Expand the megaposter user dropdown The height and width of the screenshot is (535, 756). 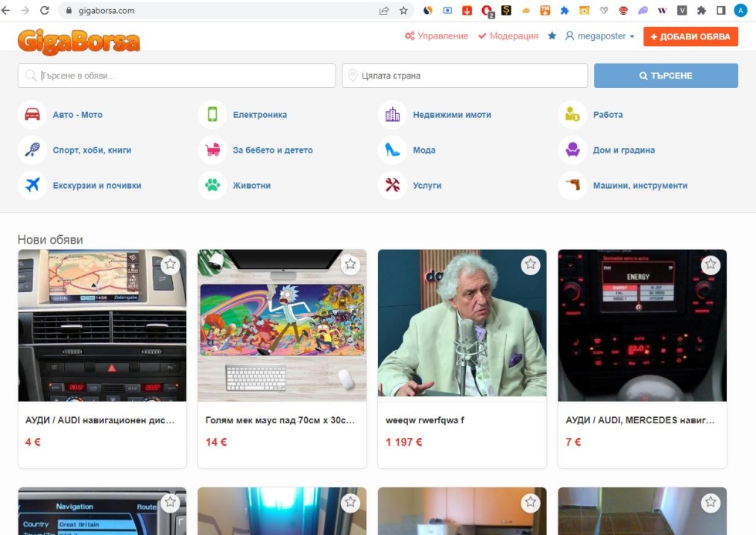point(600,36)
